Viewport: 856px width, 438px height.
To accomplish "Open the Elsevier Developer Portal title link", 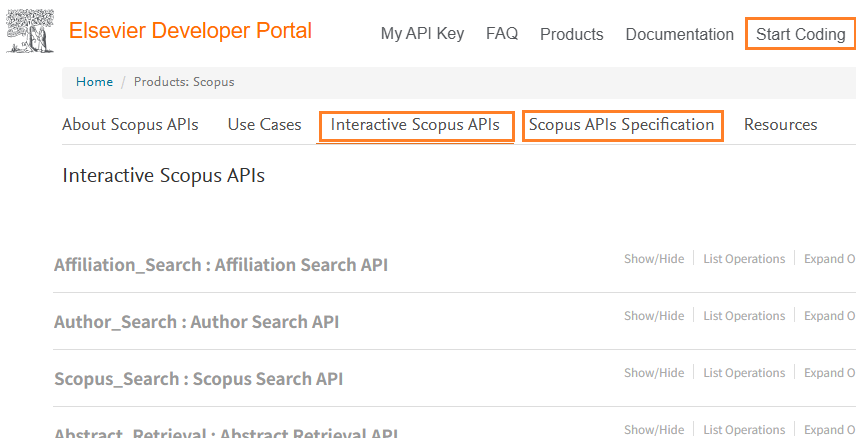I will pyautogui.click(x=190, y=31).
